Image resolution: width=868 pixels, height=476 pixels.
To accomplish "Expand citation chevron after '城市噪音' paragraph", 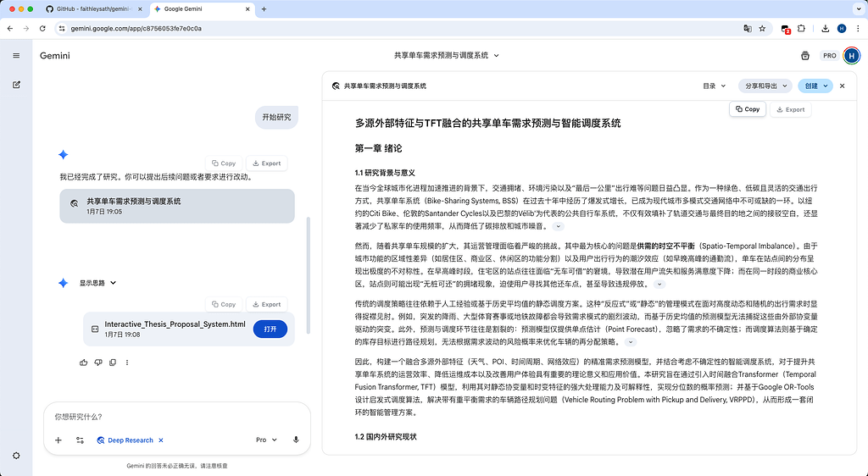I will pyautogui.click(x=558, y=226).
